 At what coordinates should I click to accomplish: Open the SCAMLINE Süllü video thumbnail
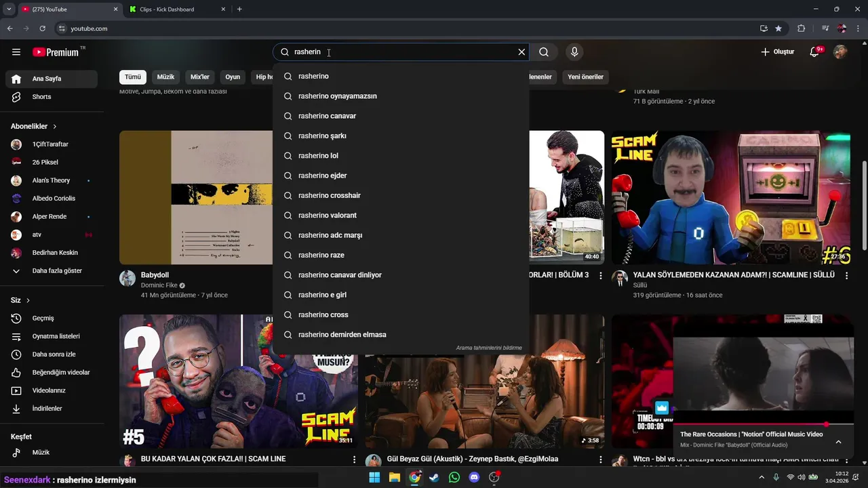click(732, 197)
